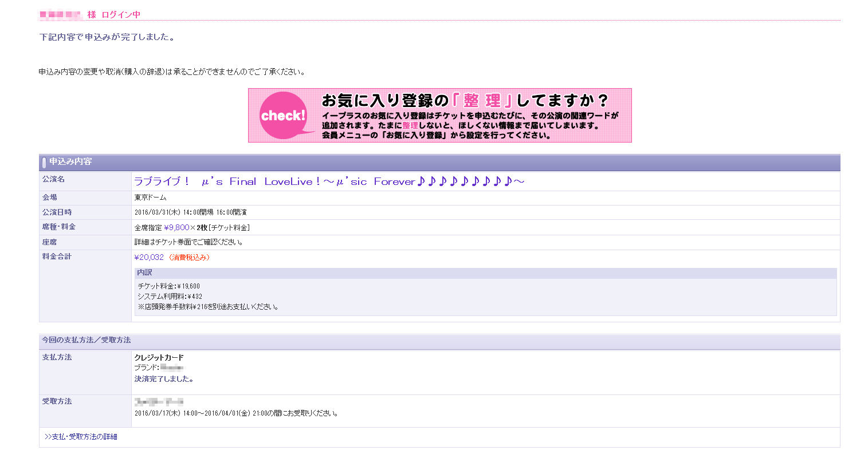Click the 席種・料金 row label
868x458 pixels.
click(59, 227)
